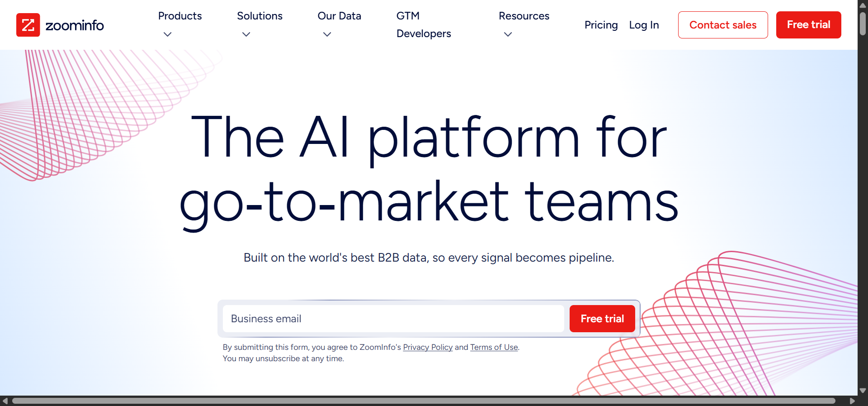Click the scroll right arrow
Screen dimensions: 868x406
(x=852, y=401)
